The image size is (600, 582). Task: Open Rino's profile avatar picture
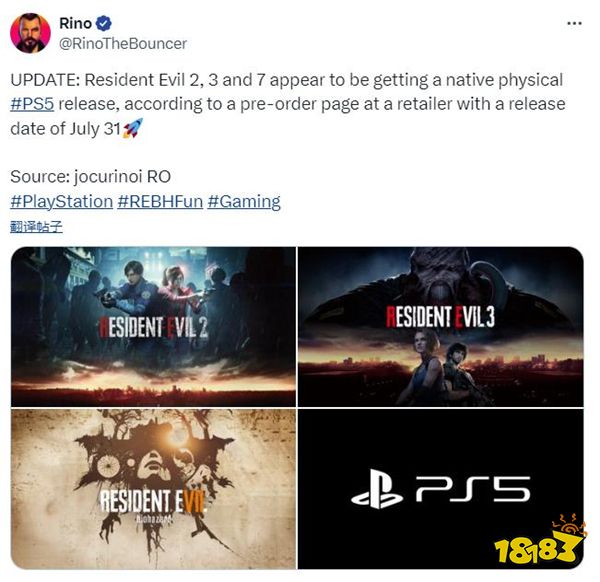click(30, 33)
